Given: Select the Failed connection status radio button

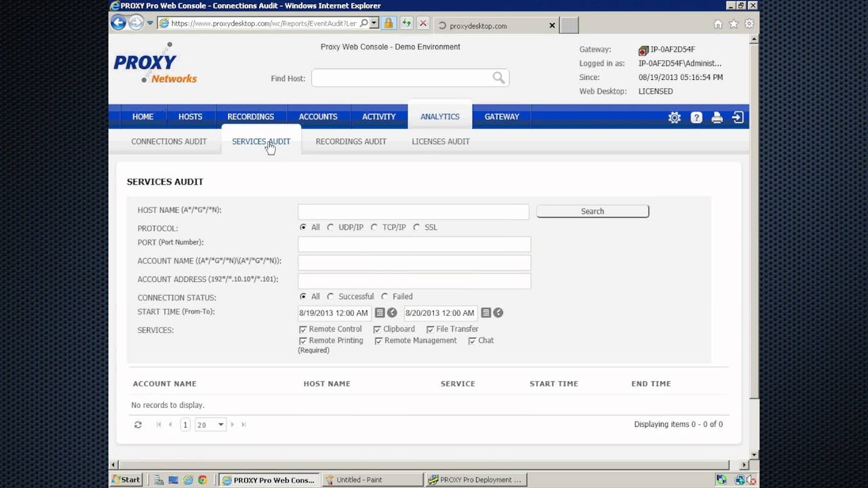Looking at the screenshot, I should coord(384,296).
